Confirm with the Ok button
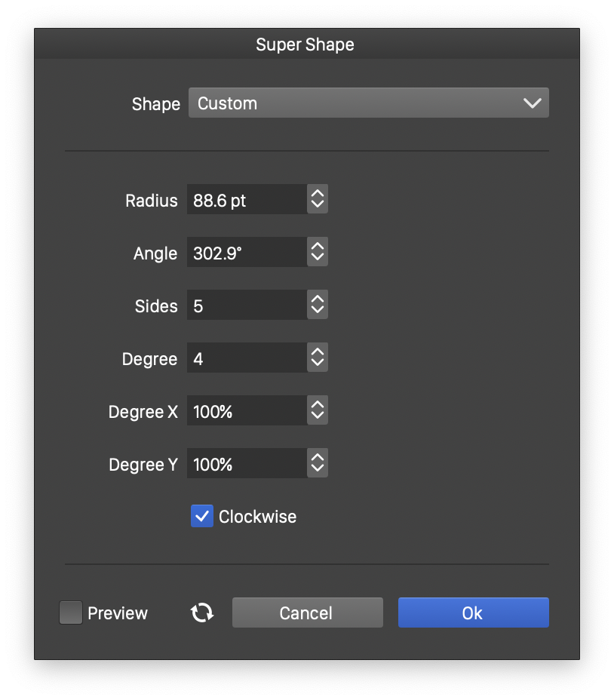 (x=473, y=612)
